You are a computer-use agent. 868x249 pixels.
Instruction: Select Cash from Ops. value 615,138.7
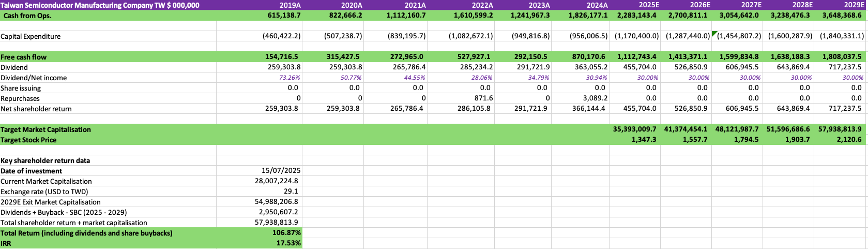click(284, 16)
